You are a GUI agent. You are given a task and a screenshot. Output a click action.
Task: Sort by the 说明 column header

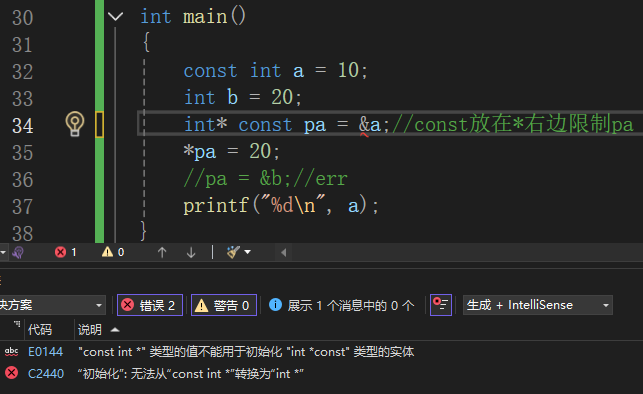point(90,330)
